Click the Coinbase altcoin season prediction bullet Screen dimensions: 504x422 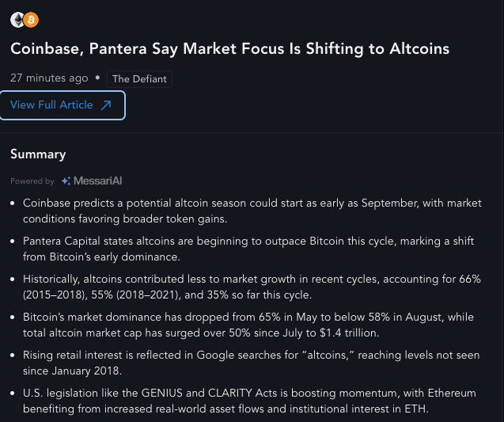252,211
